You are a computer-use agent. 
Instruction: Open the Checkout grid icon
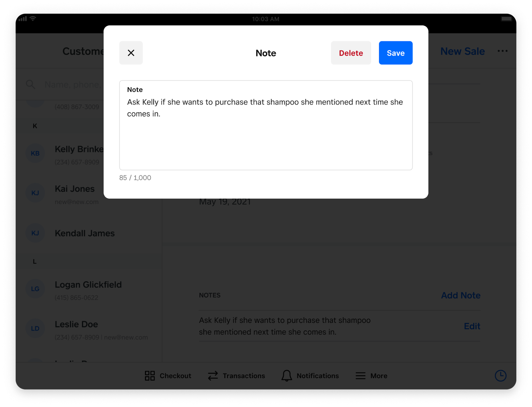150,376
